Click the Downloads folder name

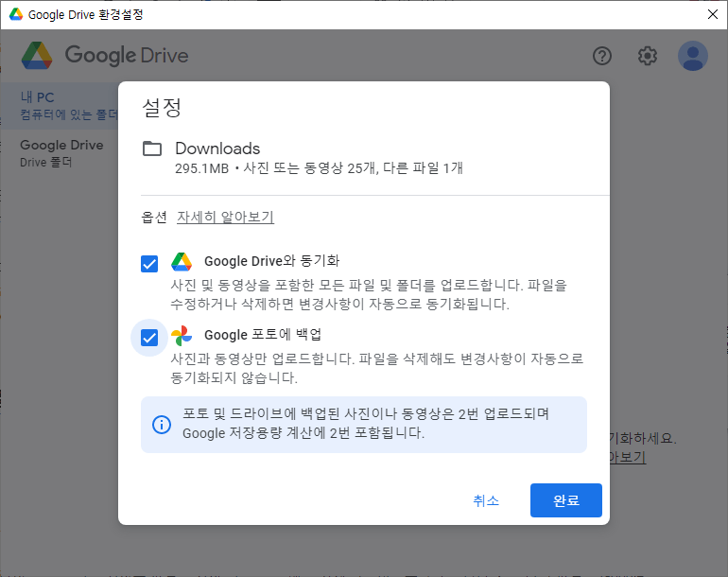click(217, 149)
